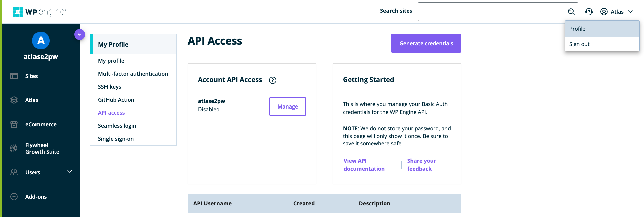The image size is (644, 217).
Task: Click the eCommerce storefront icon
Action: click(14, 124)
